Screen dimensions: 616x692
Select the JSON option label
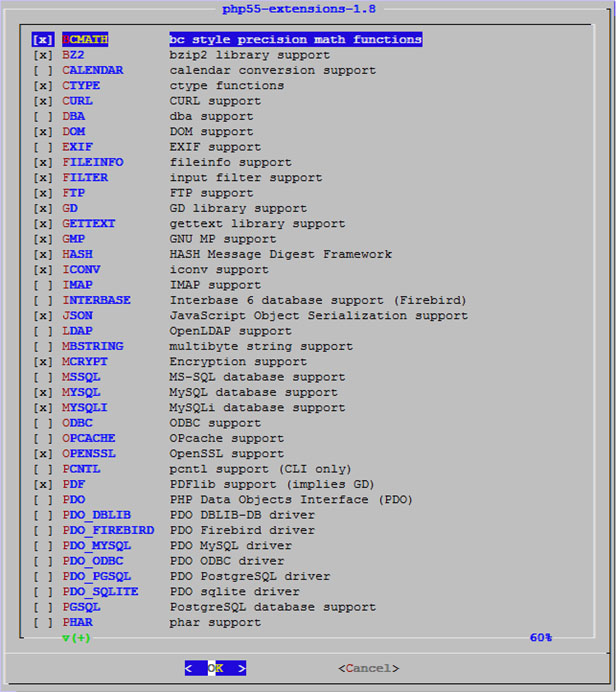(77, 316)
